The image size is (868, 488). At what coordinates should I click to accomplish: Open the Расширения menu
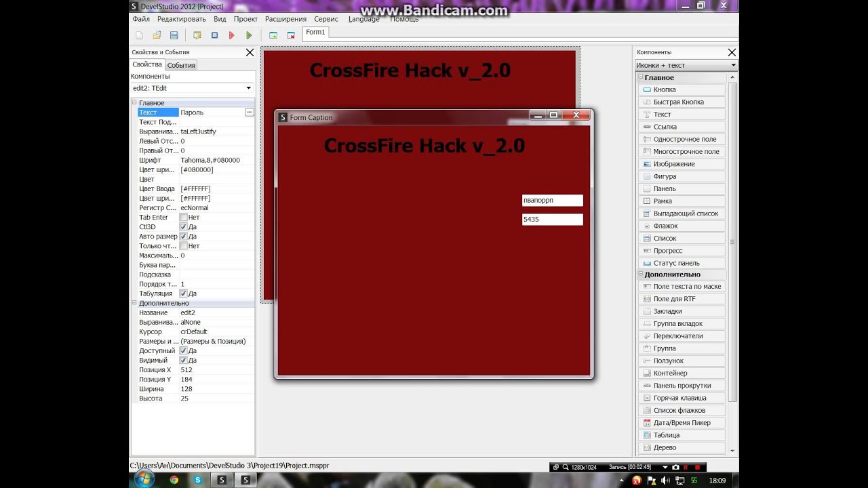[x=285, y=19]
